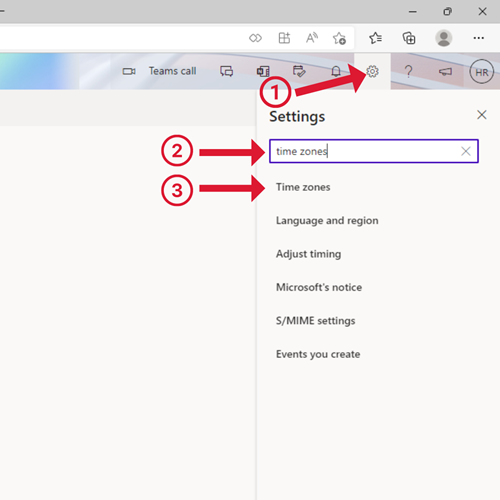Show notifications via the bell icon
Screen dimensions: 500x500
point(336,71)
